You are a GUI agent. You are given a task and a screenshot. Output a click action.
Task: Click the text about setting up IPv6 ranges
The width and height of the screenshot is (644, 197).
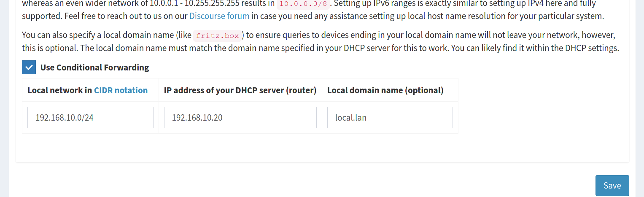click(422, 4)
